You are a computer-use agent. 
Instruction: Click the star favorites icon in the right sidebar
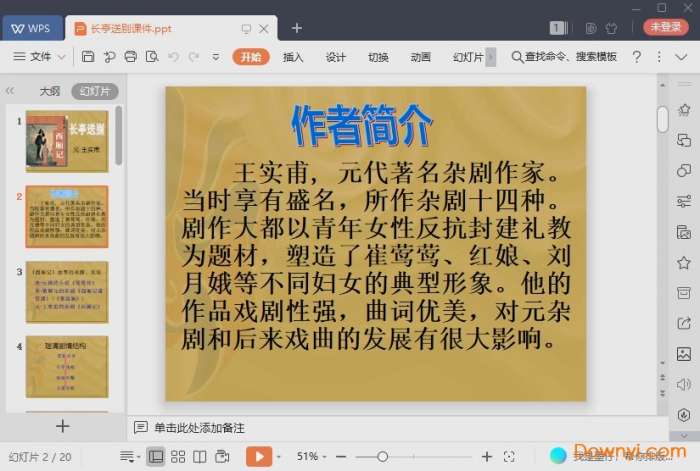683,263
